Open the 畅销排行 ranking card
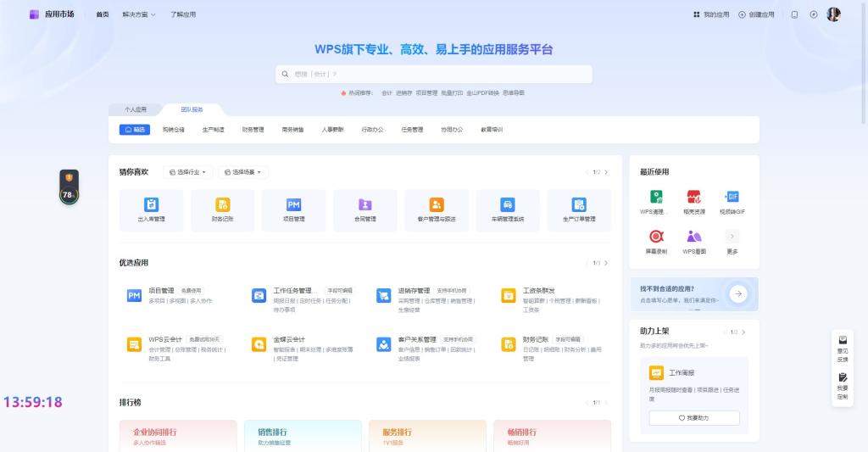The height and width of the screenshot is (452, 868). coord(553,436)
